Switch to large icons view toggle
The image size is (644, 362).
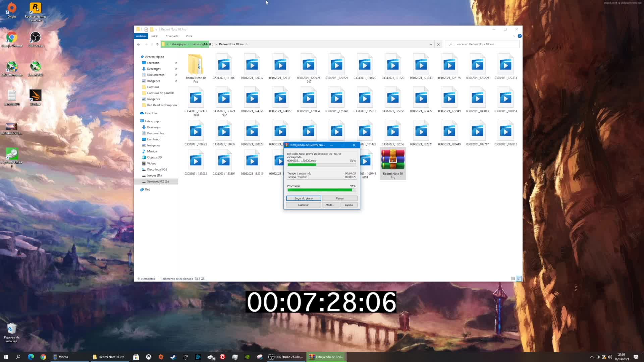coord(519,279)
